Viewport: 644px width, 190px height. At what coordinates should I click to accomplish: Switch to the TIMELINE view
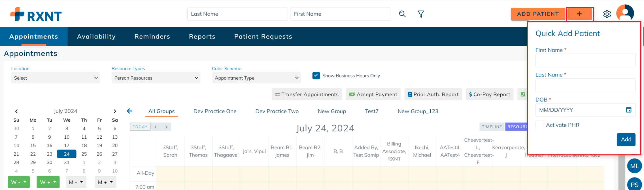(492, 127)
